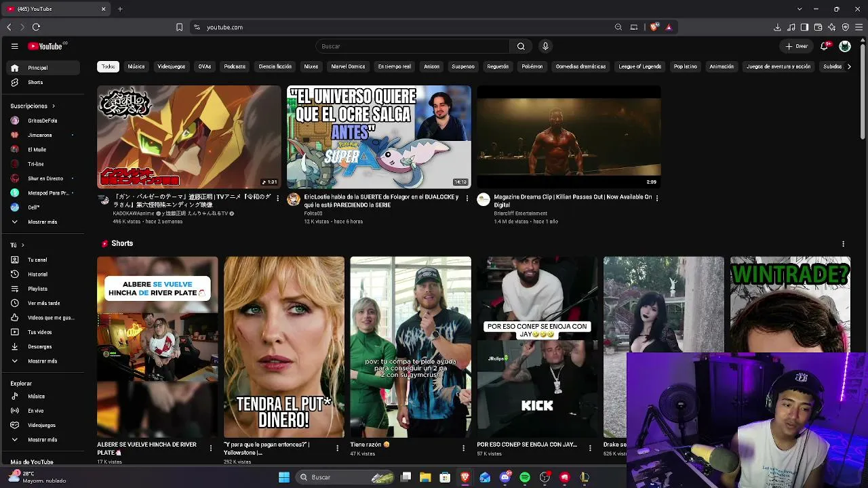Start a voice search with the microphone
This screenshot has width=868, height=488.
pyautogui.click(x=545, y=46)
